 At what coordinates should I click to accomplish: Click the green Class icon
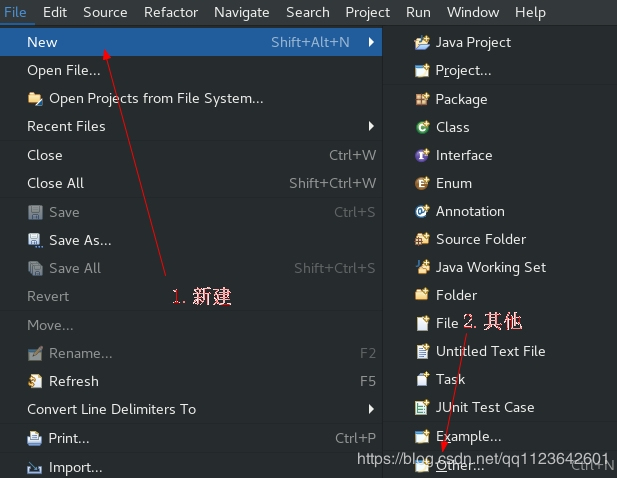coord(422,127)
